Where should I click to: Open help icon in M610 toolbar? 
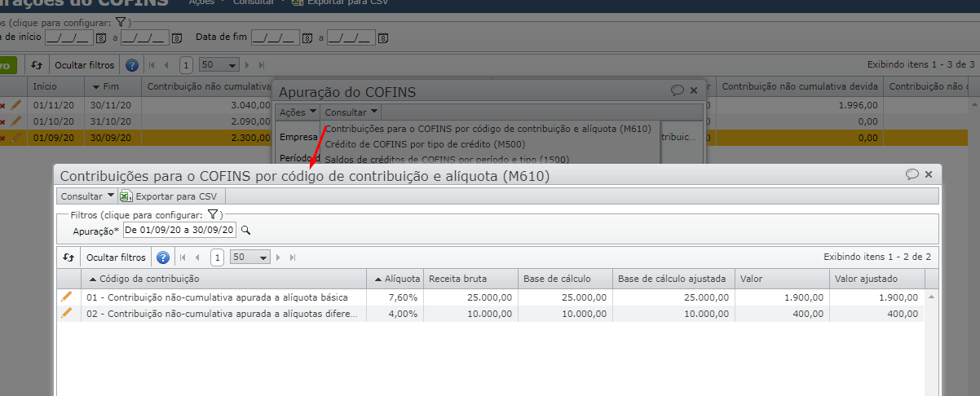pyautogui.click(x=163, y=257)
